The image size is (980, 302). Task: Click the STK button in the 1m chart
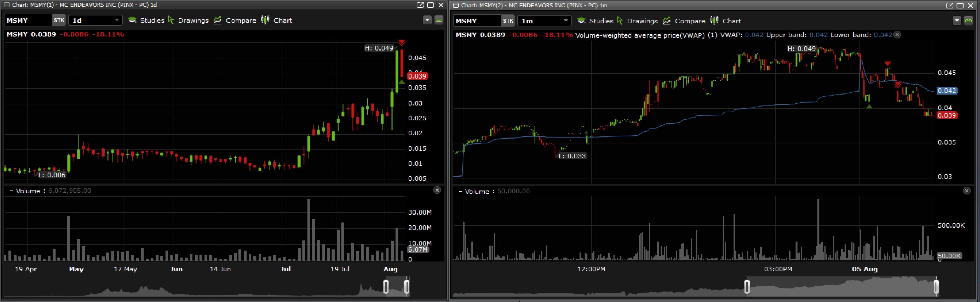tap(508, 21)
